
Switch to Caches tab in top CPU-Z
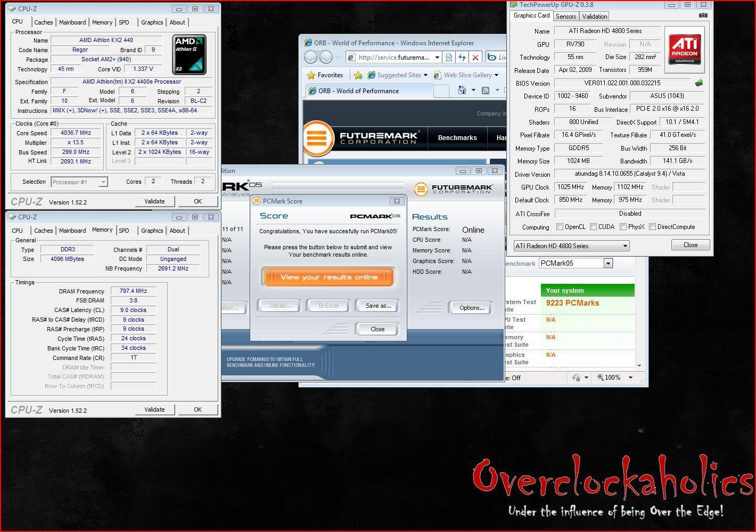[44, 22]
